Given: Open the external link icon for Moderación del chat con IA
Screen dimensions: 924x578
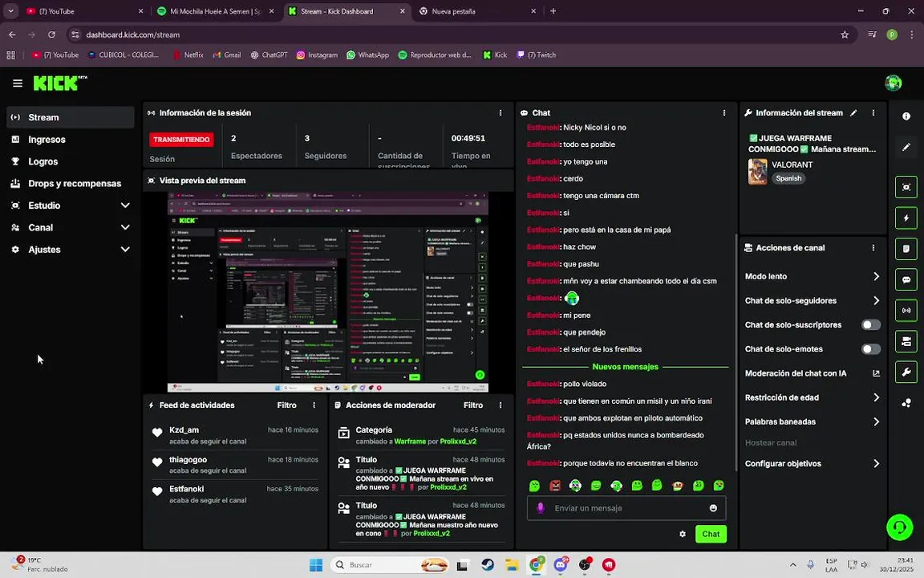Looking at the screenshot, I should pos(876,372).
